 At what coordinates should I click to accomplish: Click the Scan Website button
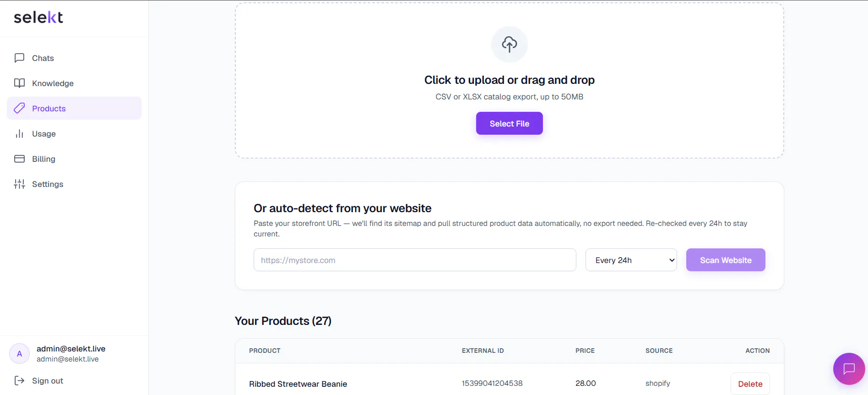726,260
